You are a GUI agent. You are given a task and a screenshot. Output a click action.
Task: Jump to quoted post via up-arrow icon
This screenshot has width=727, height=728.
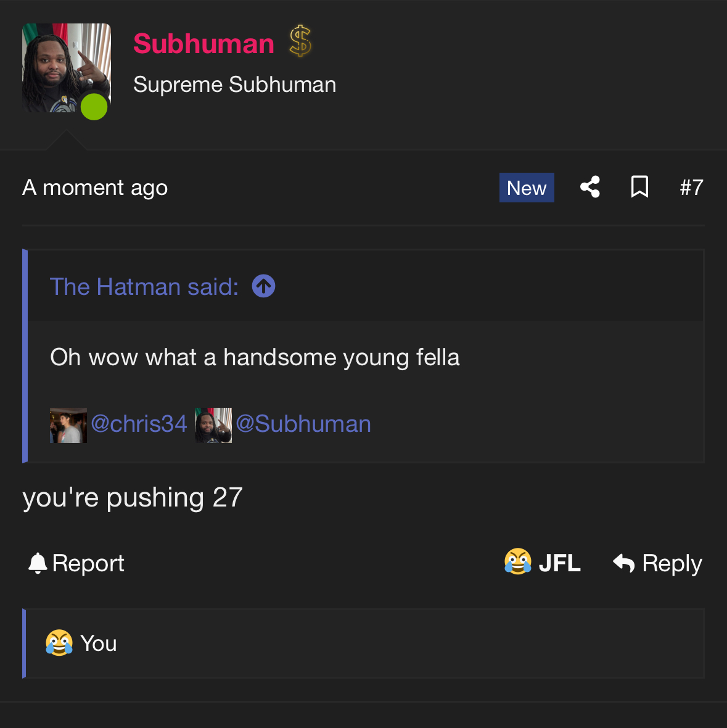pos(263,286)
